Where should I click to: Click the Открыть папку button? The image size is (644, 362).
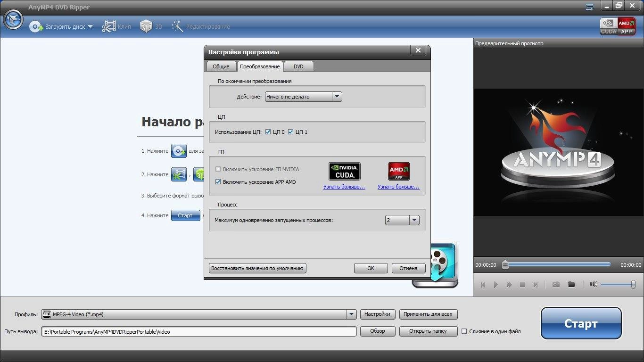pos(429,331)
